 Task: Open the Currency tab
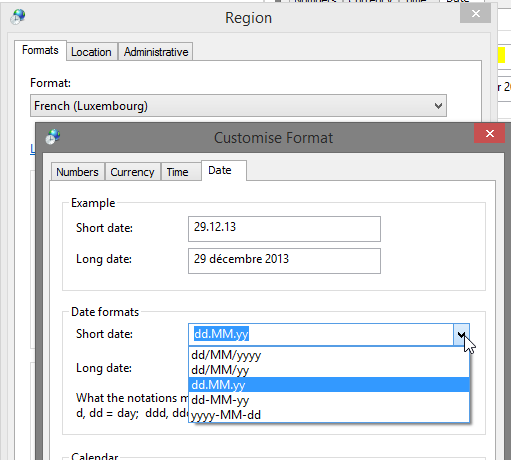coord(132,172)
